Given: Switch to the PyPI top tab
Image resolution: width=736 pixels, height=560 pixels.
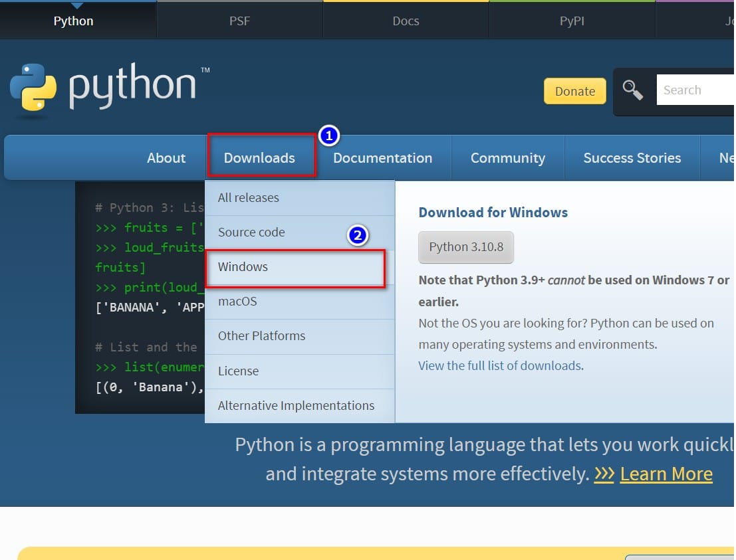Looking at the screenshot, I should click(572, 21).
